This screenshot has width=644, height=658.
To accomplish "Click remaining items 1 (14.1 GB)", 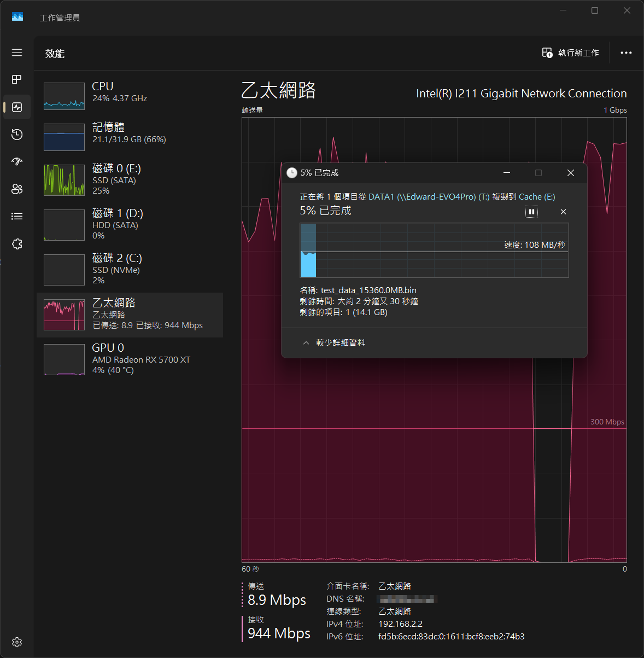I will click(x=366, y=312).
